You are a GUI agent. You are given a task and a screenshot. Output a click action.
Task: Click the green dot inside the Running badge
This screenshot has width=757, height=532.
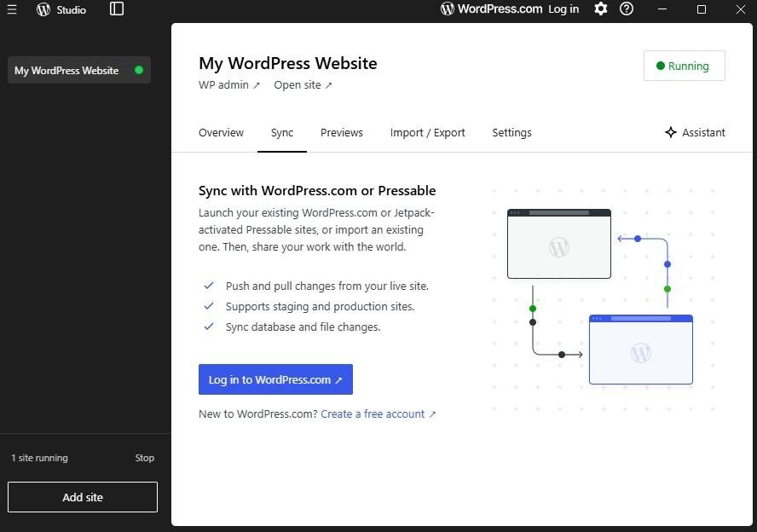(x=659, y=65)
